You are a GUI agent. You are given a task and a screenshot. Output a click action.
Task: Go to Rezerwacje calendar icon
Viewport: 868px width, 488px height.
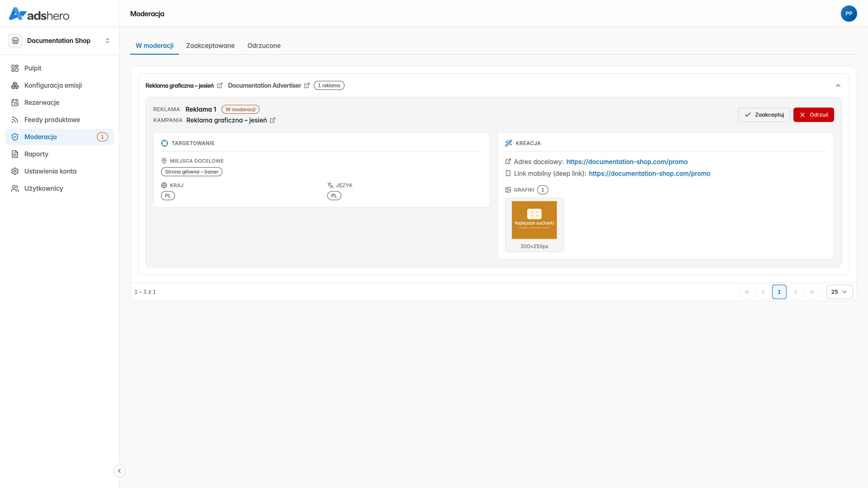(15, 103)
